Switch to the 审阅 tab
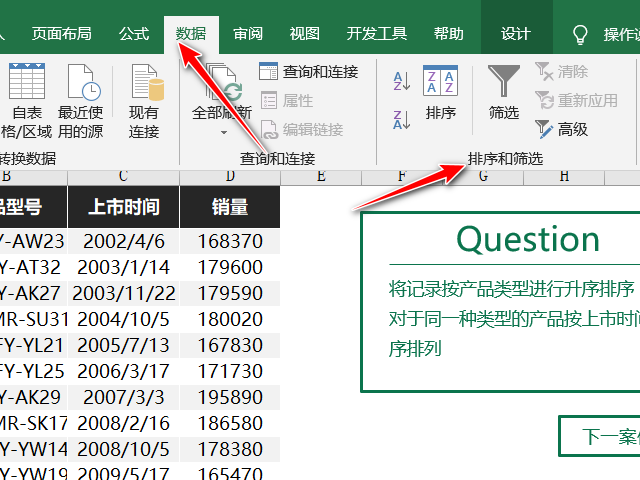 [x=248, y=34]
